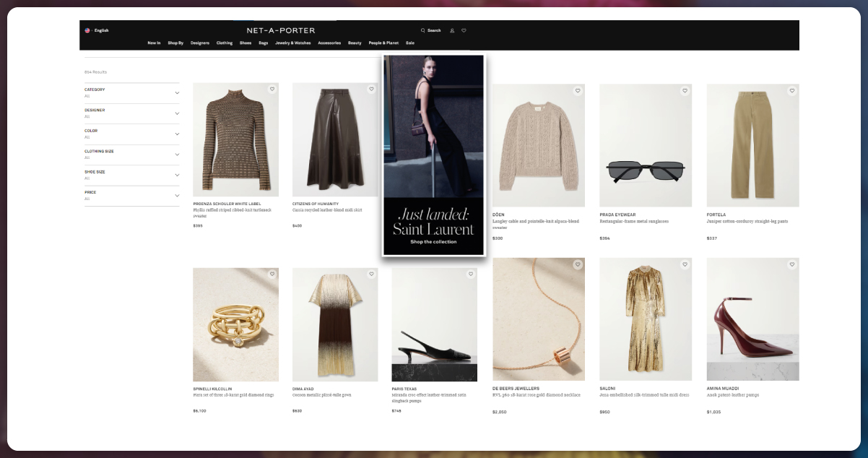Go to NET-A-PORTER home via logo
Image resolution: width=868 pixels, height=458 pixels.
pos(281,30)
